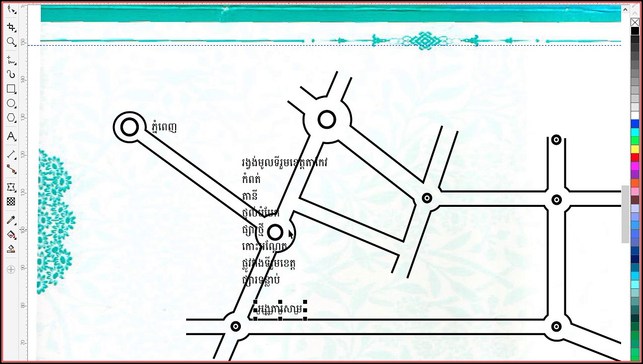Screen dimensions: 643x364
Task: Activate the Interactive Fill bucket tool
Action: tap(11, 234)
